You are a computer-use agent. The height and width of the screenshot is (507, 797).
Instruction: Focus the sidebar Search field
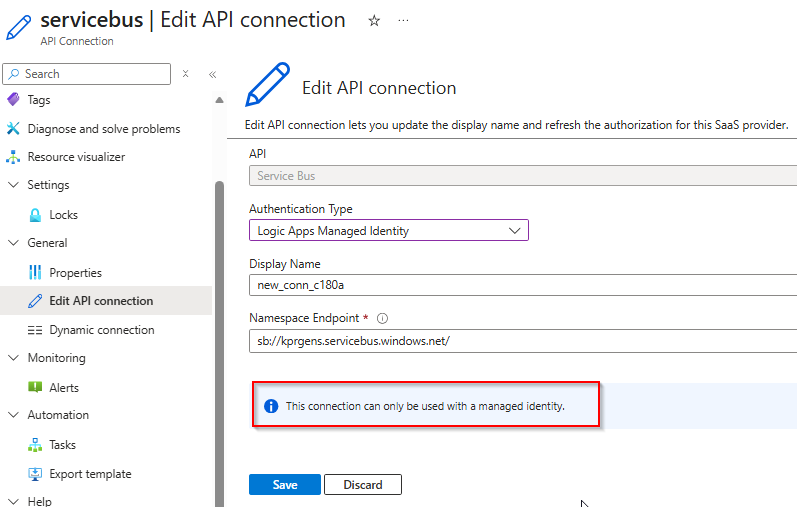(x=86, y=74)
